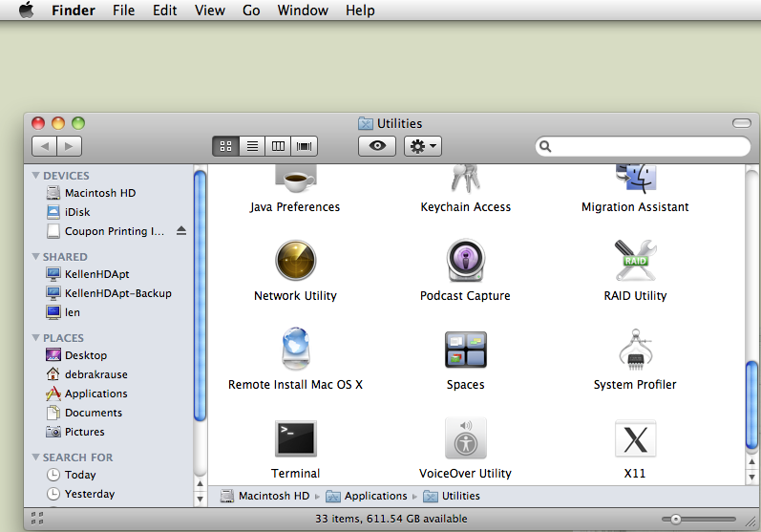Switch to icon view
The width and height of the screenshot is (761, 532).
tap(225, 146)
